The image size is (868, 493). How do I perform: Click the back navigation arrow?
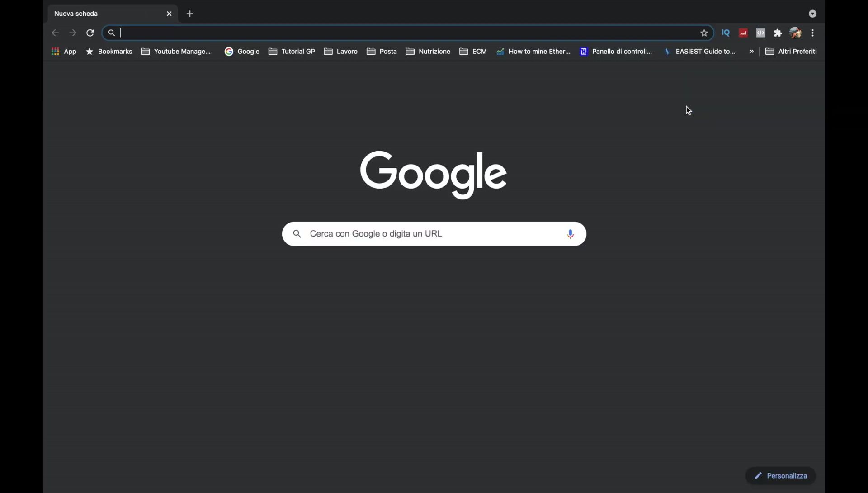click(x=55, y=33)
